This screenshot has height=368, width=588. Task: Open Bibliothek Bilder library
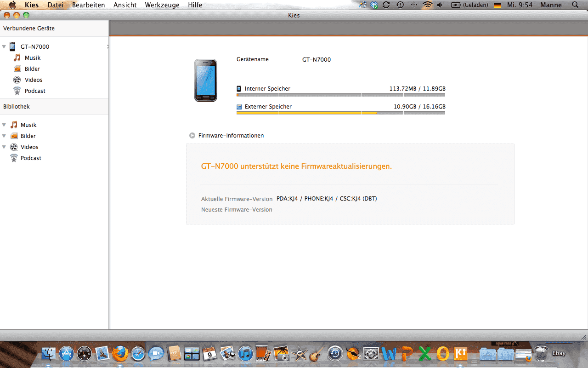[28, 136]
